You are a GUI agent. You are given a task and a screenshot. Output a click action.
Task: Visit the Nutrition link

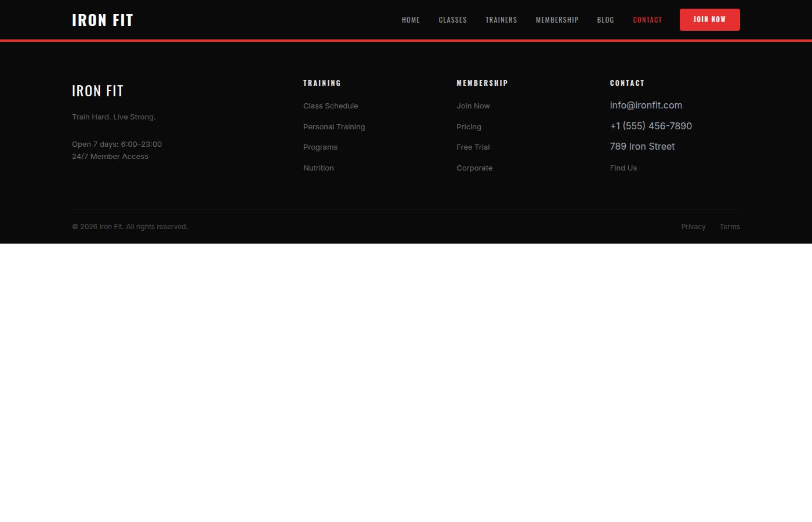click(x=318, y=168)
